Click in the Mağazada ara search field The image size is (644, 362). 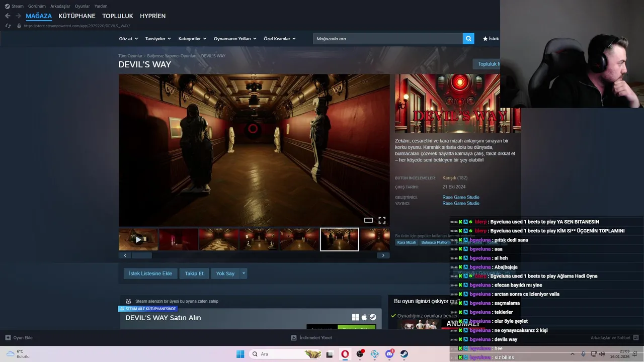click(x=388, y=39)
